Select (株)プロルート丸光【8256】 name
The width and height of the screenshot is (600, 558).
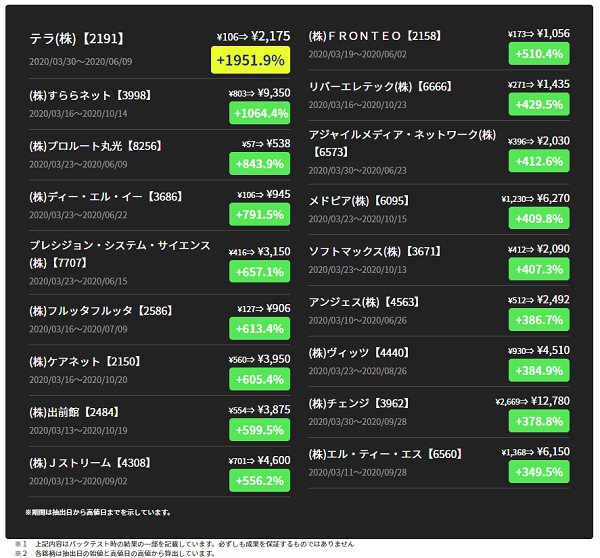point(96,146)
